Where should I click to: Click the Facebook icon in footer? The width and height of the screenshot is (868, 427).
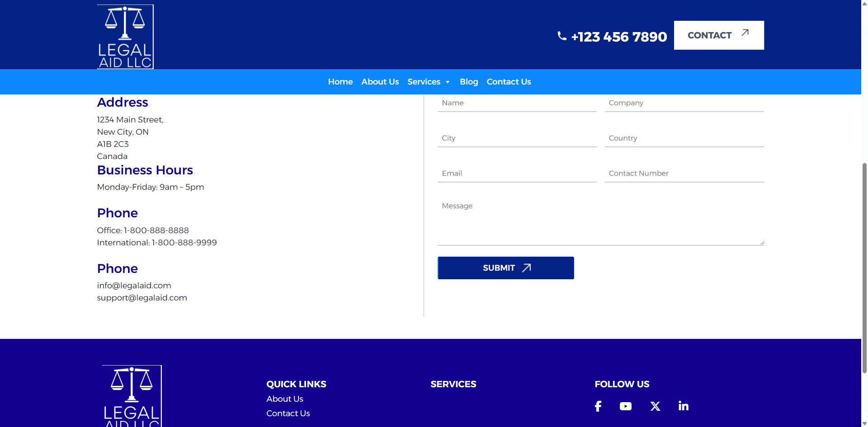(x=598, y=406)
